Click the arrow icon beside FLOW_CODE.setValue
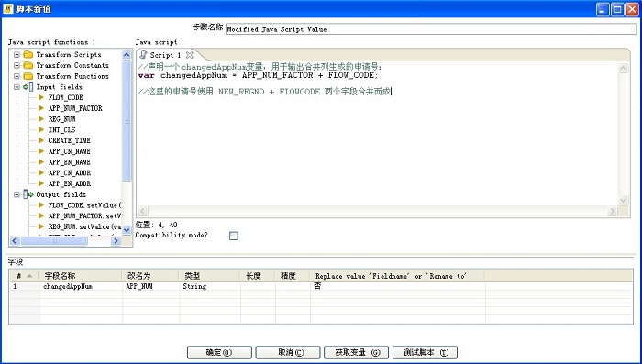 click(41, 205)
